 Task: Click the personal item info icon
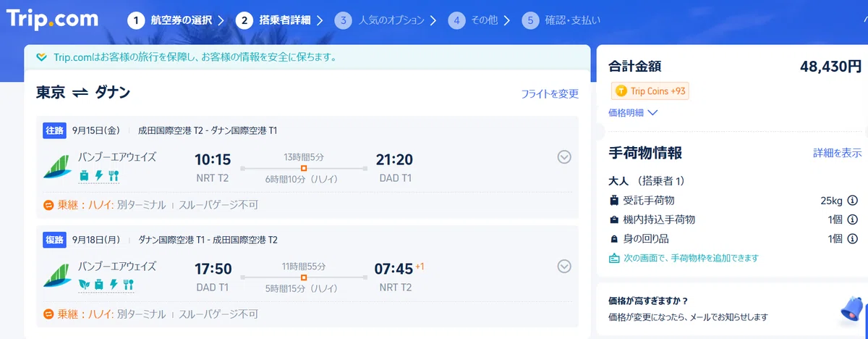[852, 238]
